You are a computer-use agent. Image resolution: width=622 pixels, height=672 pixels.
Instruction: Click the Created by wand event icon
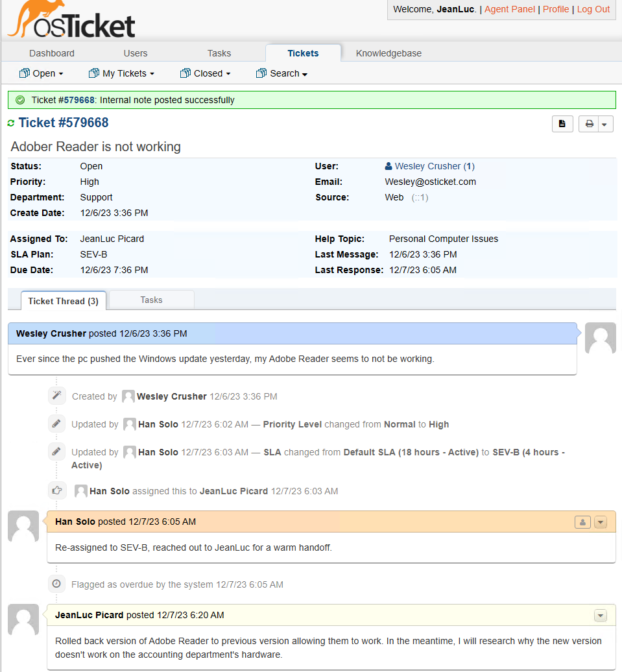click(x=56, y=396)
